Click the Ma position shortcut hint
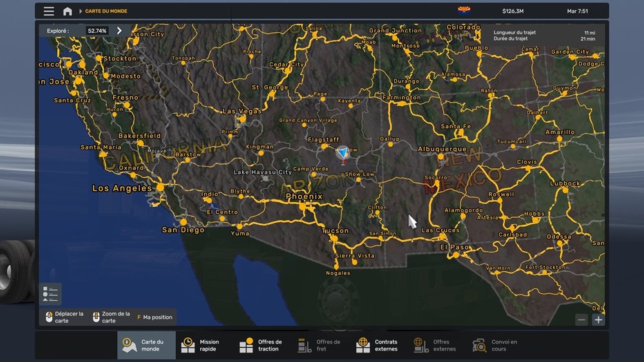 155,317
